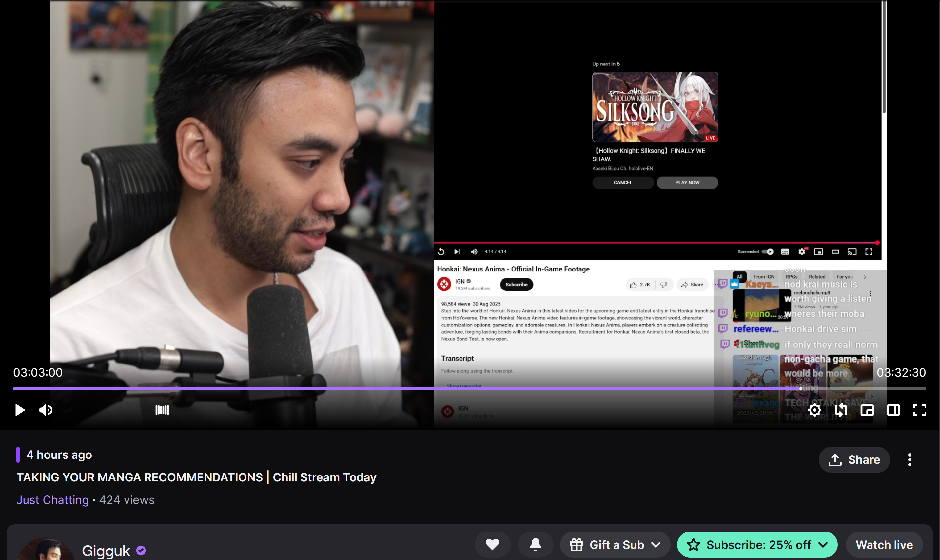Viewport: 940px width, 560px height.
Task: Switch YouTube to miniplayer
Action: click(x=818, y=251)
